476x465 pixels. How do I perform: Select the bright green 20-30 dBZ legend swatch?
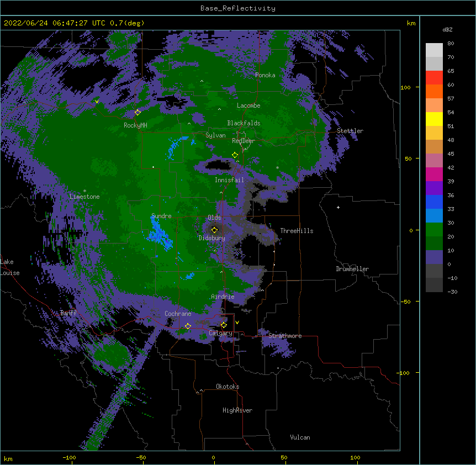coord(434,230)
